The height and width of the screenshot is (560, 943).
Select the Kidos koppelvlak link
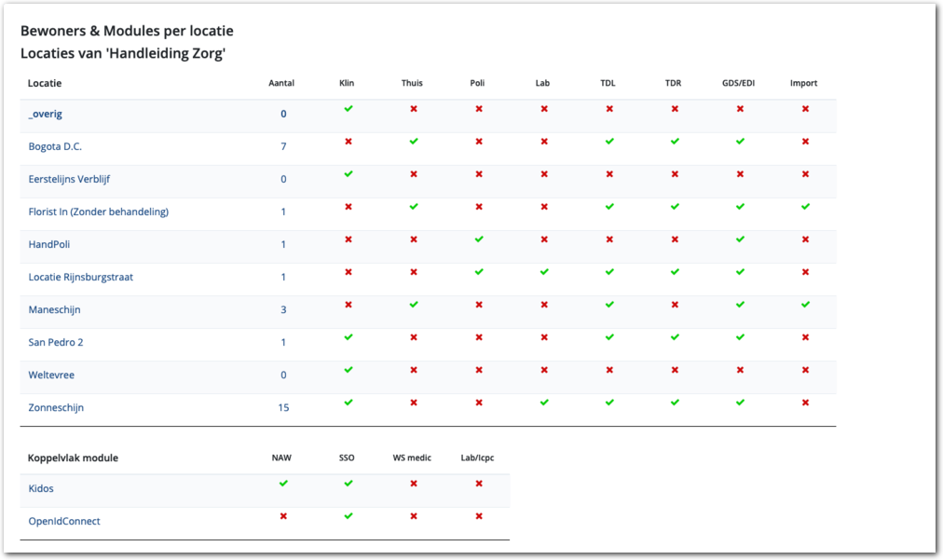click(41, 488)
